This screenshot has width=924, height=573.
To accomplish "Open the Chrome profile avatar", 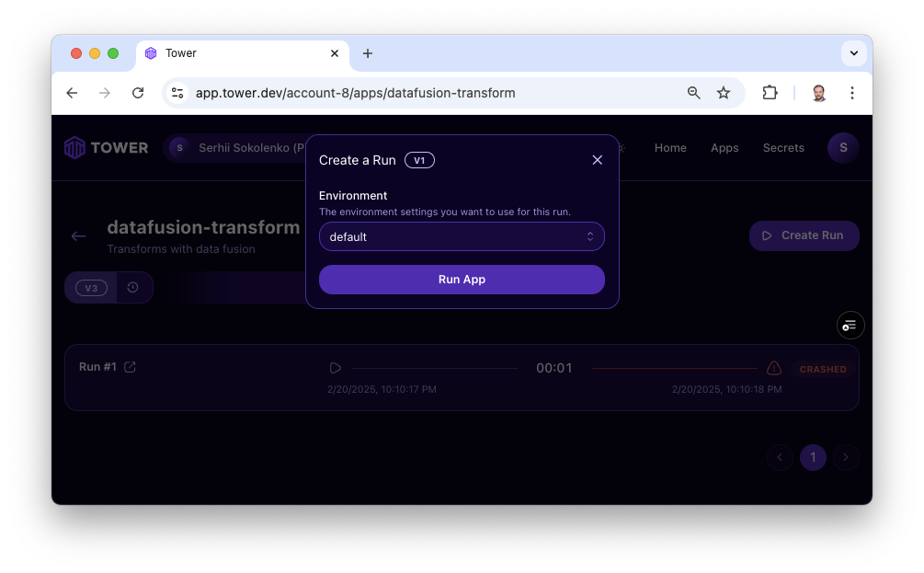I will click(818, 93).
